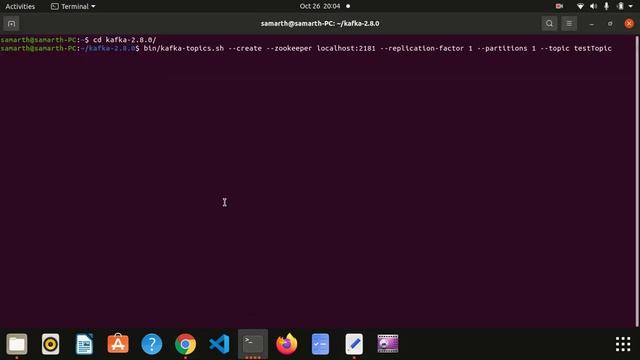Image resolution: width=640 pixels, height=360 pixels.
Task: Launch Rhythmbox music player from dock
Action: 51,344
